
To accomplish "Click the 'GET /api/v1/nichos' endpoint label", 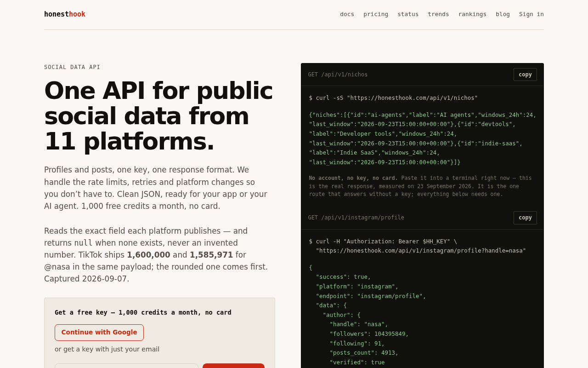I will coord(338,75).
